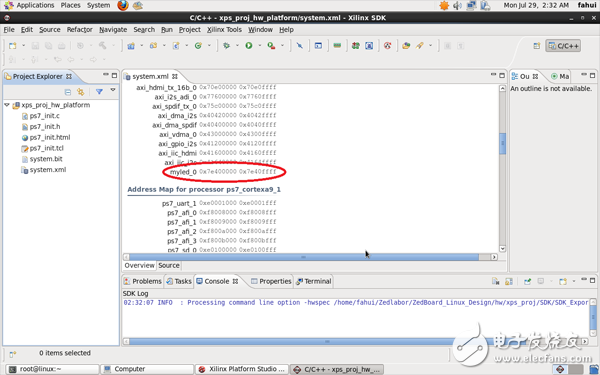The width and height of the screenshot is (600, 375).
Task: Launch the Debug toolbar button
Action: pos(227,46)
